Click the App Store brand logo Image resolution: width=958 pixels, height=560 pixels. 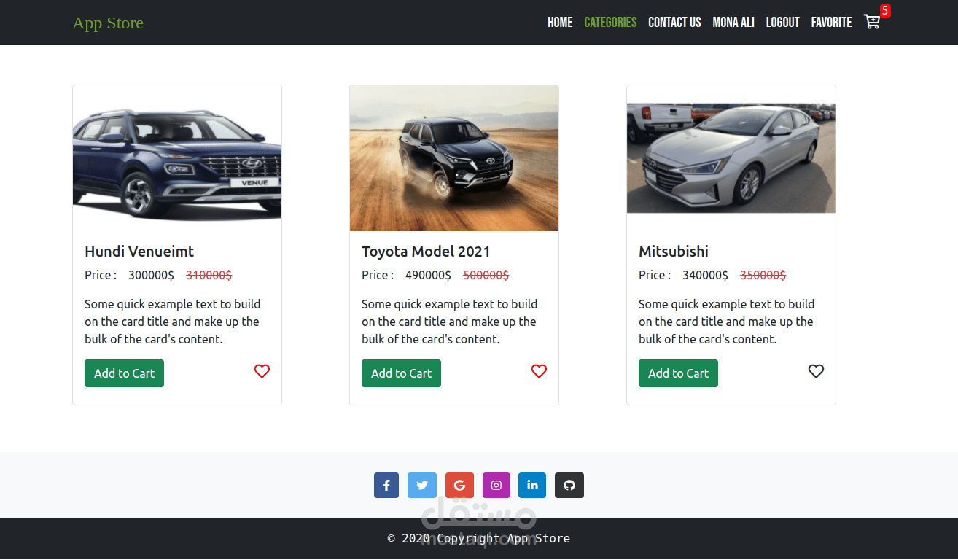click(108, 23)
